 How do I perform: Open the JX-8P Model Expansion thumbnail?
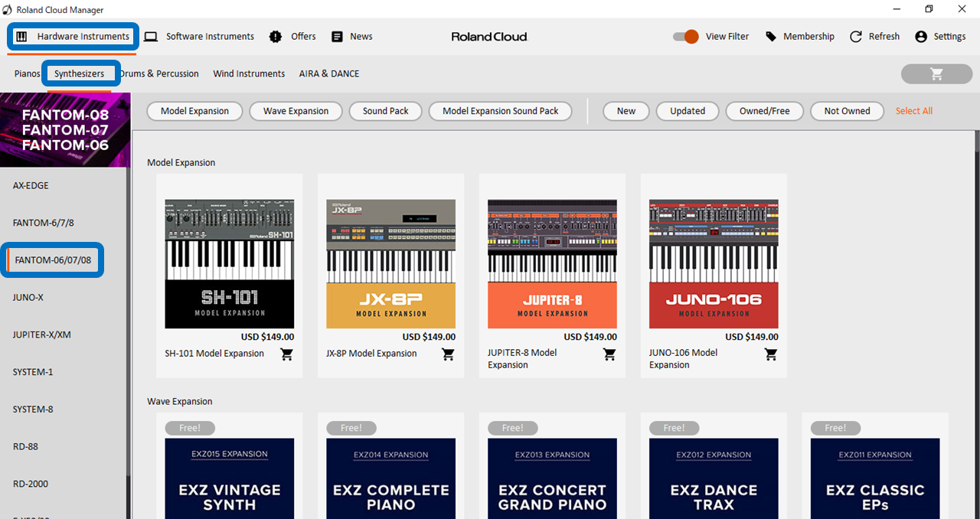(391, 264)
